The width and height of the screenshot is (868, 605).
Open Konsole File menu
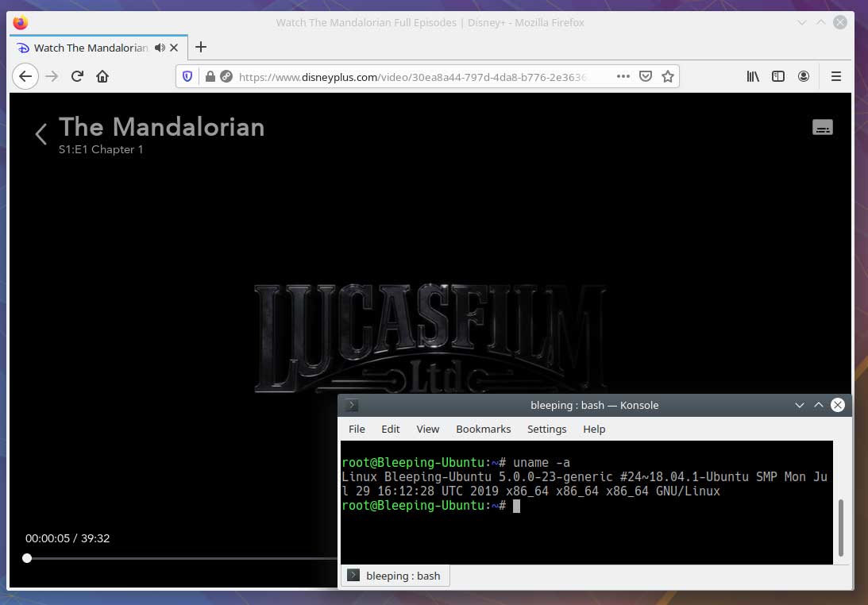(x=357, y=429)
